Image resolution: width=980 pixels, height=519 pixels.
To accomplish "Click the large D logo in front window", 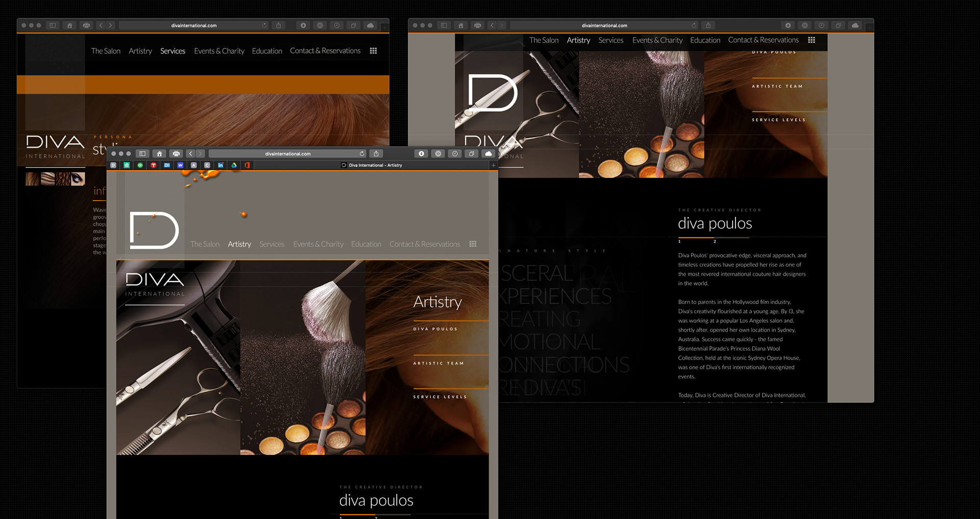I will [x=154, y=230].
